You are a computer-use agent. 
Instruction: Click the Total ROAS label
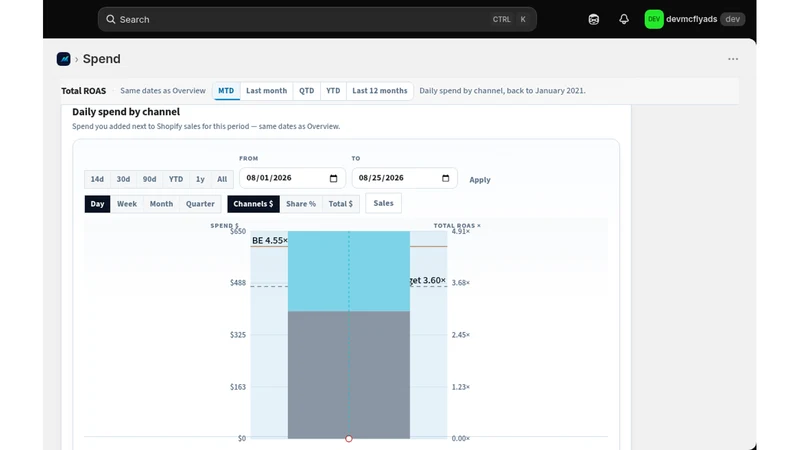[x=84, y=91]
